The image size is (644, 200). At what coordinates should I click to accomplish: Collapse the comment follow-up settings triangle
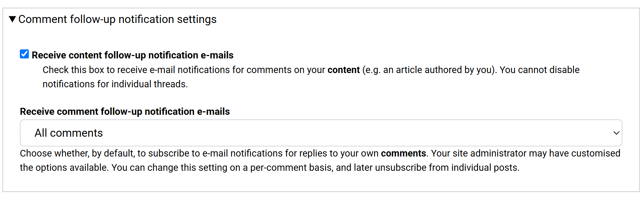click(x=13, y=19)
